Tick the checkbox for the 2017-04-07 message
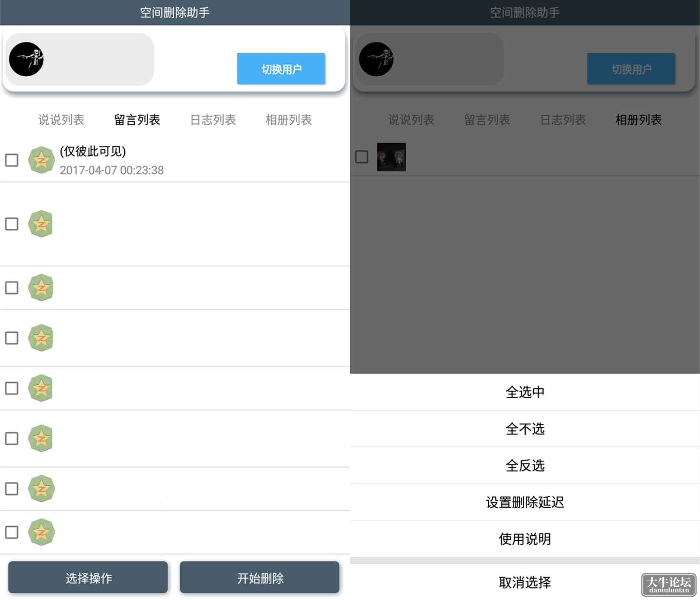Viewport: 700px width, 600px height. (x=12, y=160)
